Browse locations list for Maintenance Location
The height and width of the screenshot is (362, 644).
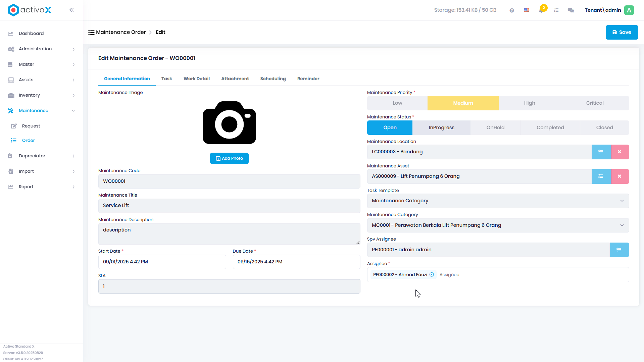601,152
